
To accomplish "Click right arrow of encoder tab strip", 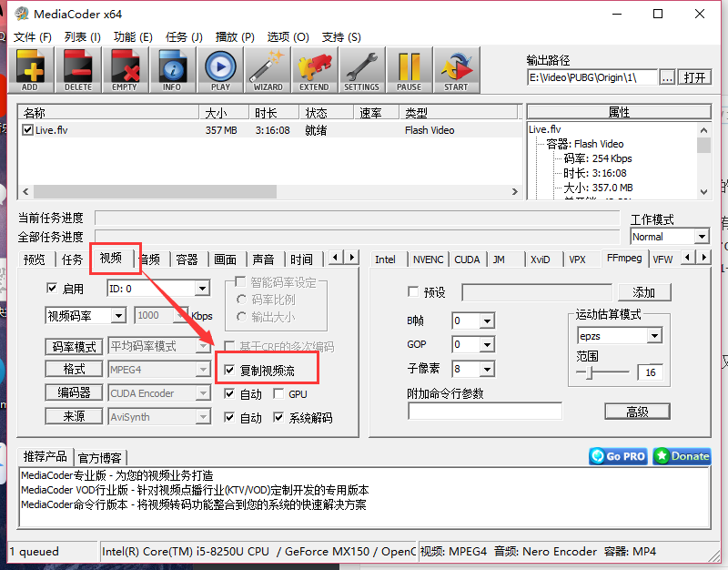I will click(703, 257).
